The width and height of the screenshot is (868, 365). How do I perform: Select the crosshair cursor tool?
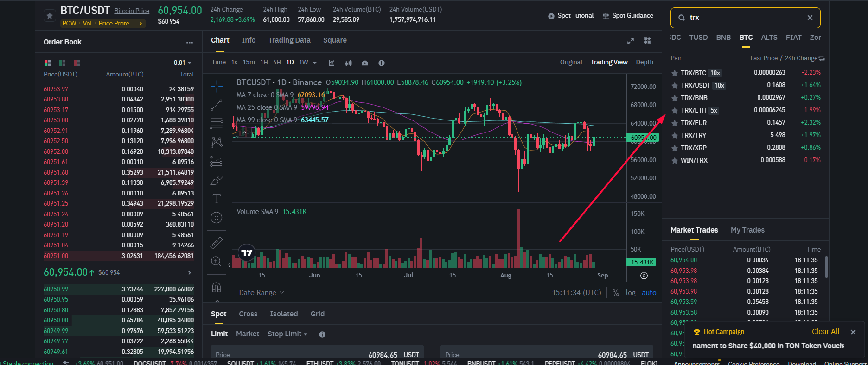point(216,86)
